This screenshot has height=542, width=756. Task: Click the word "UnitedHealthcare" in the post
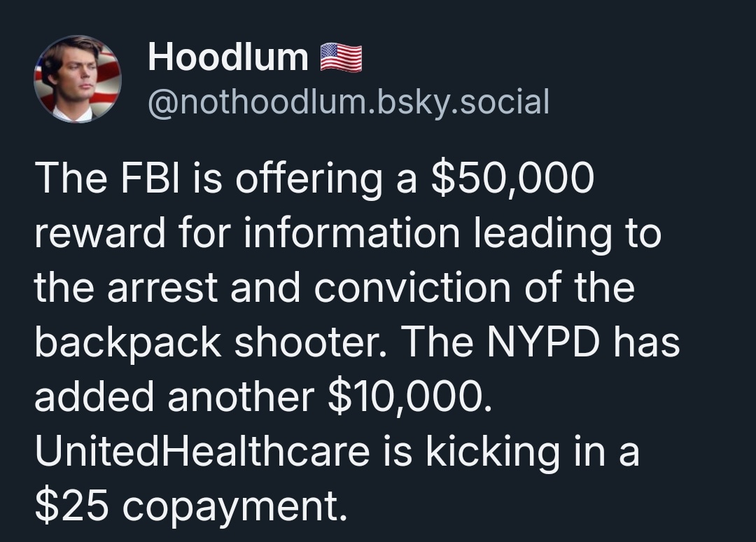(x=202, y=452)
